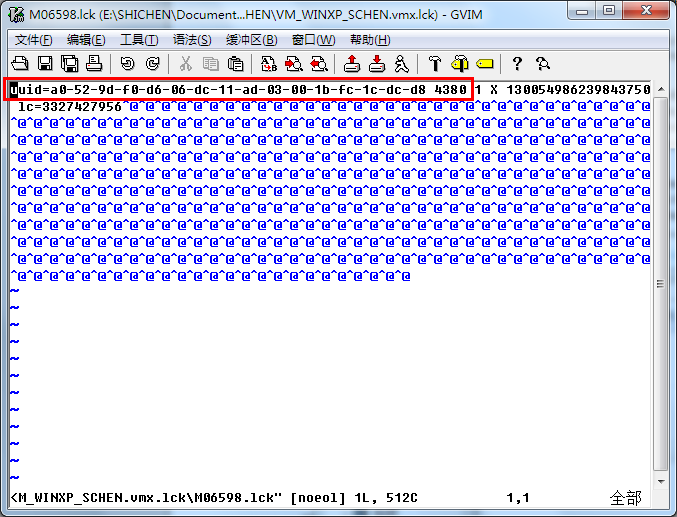677x517 pixels.
Task: Open the 缓冲区(B) menu
Action: tap(252, 40)
